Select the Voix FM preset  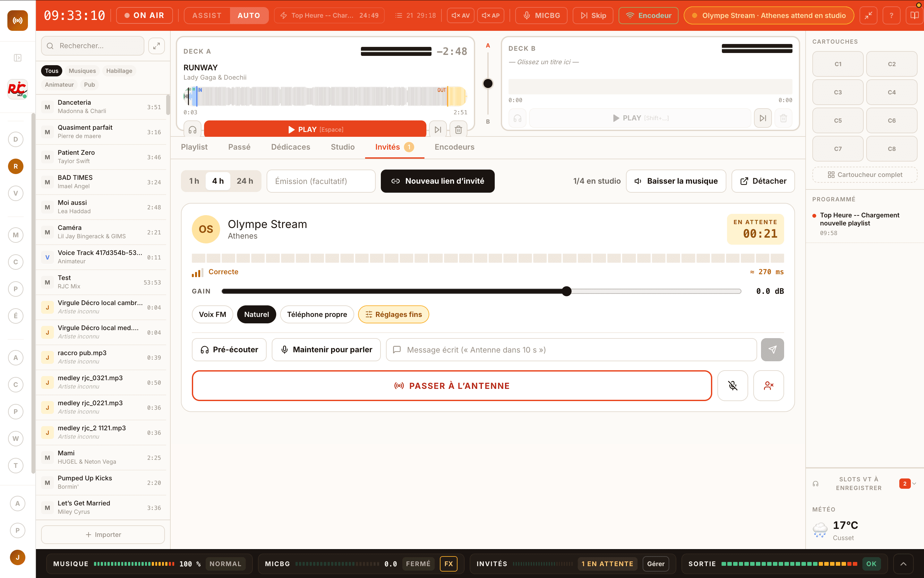click(x=212, y=314)
